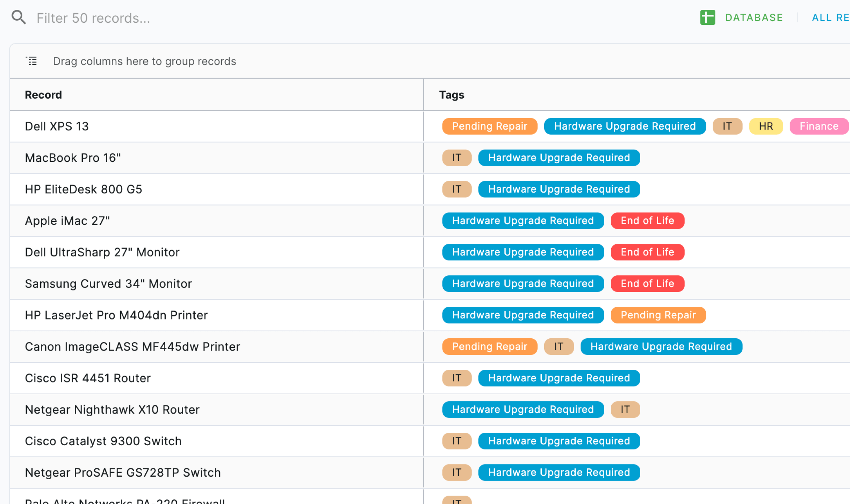
Task: Click Hardware Upgrade Required tag on Cisco ISR row
Action: pyautogui.click(x=559, y=378)
